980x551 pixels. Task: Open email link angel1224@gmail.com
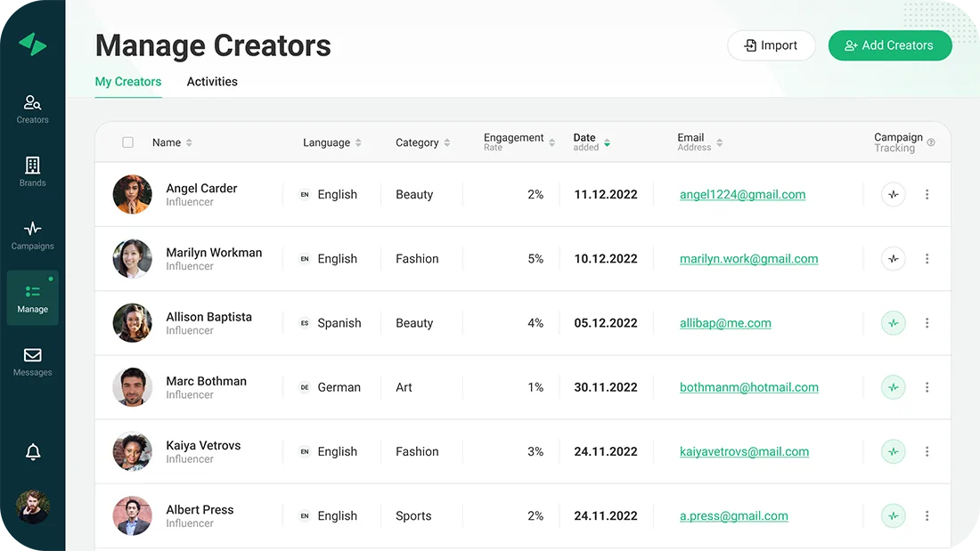coord(742,195)
